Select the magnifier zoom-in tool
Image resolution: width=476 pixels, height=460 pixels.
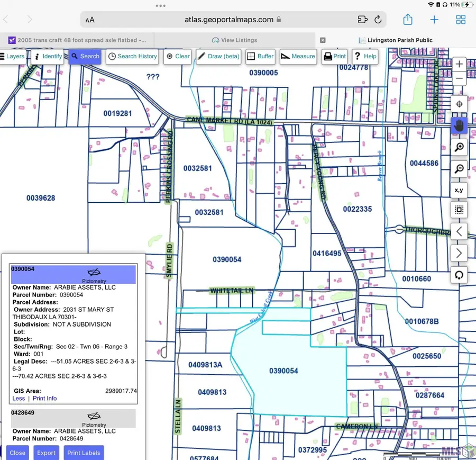(x=459, y=147)
